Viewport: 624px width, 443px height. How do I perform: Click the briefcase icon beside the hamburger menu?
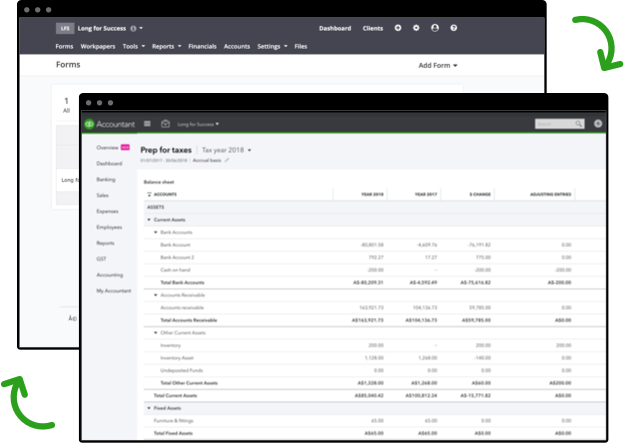[165, 124]
